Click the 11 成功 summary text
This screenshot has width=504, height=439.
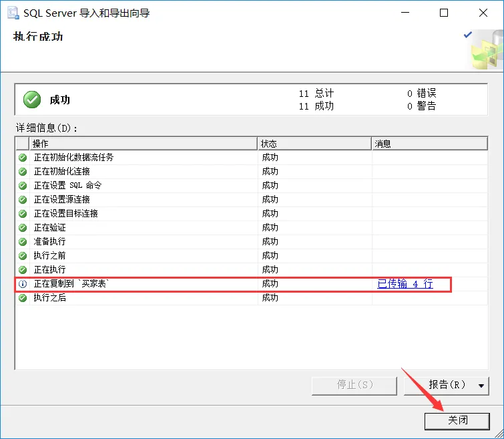click(x=316, y=106)
